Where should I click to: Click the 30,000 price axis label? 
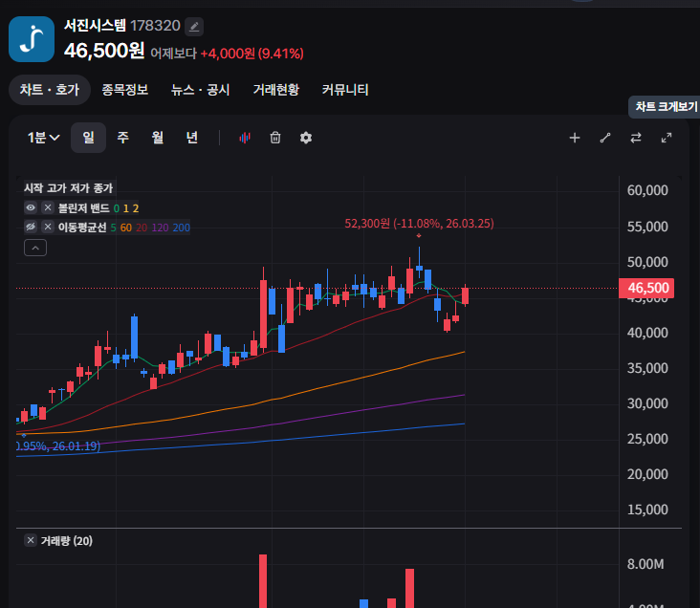(x=647, y=403)
